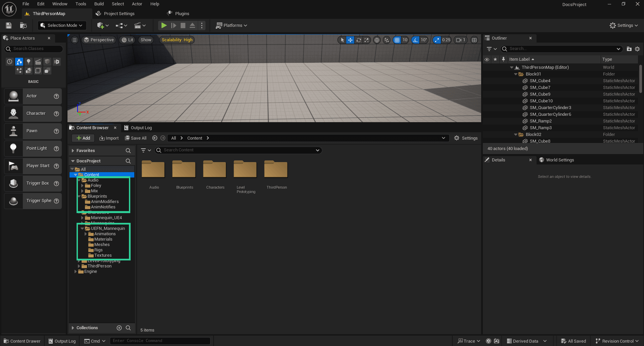This screenshot has width=644, height=346.
Task: Expand the Engine folder in tree
Action: click(x=76, y=271)
